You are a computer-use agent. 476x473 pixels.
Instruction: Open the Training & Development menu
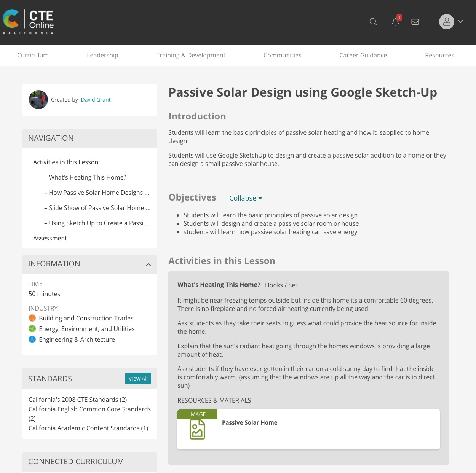point(191,55)
